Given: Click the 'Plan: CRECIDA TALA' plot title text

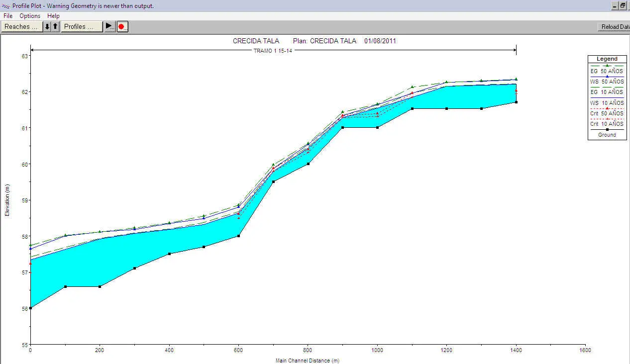Looking at the screenshot, I should coord(325,41).
